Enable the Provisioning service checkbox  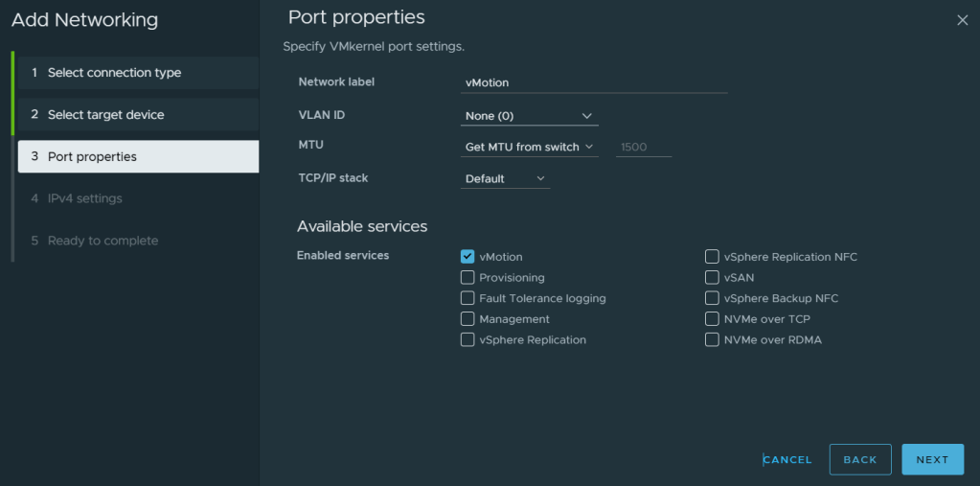[467, 278]
